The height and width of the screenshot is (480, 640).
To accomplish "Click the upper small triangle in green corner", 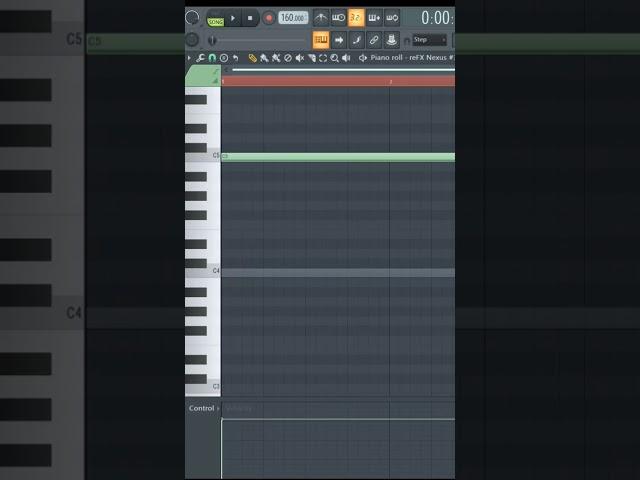I will (x=216, y=71).
